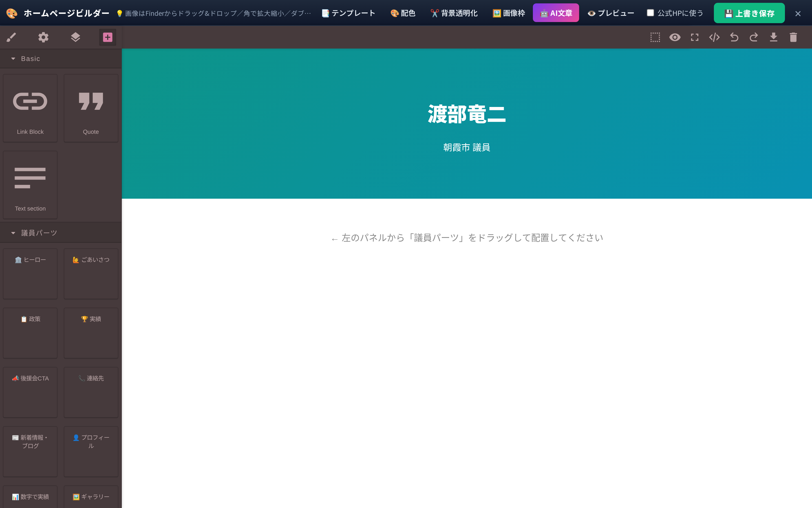Select the 渡部竜二 heading on canvas
Image resolution: width=812 pixels, height=508 pixels.
click(x=467, y=114)
